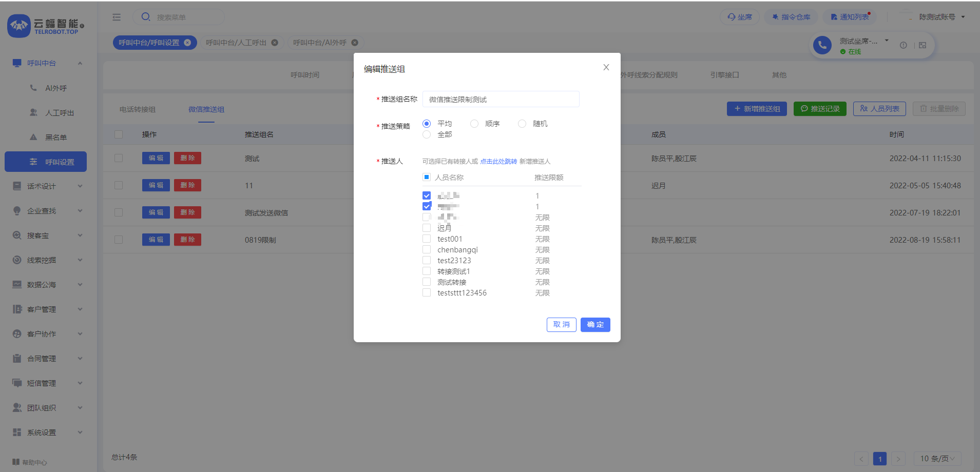
Task: Click the blue phone call icon
Action: click(822, 45)
